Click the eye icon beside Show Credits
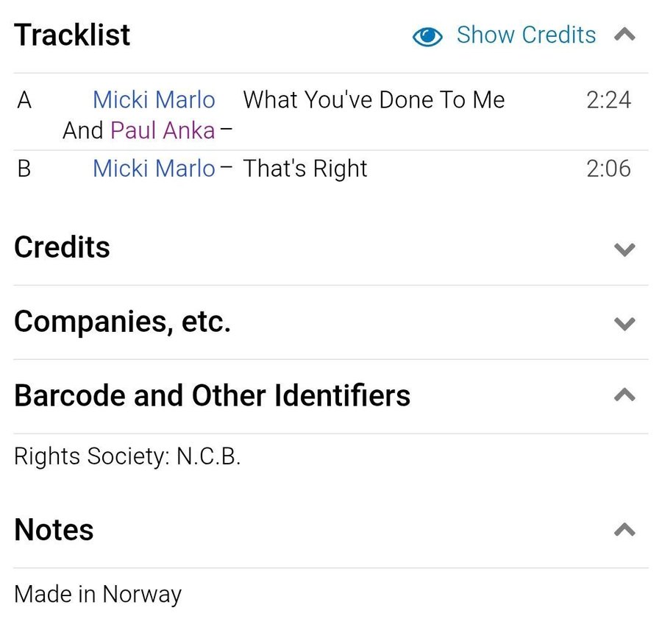 point(427,36)
